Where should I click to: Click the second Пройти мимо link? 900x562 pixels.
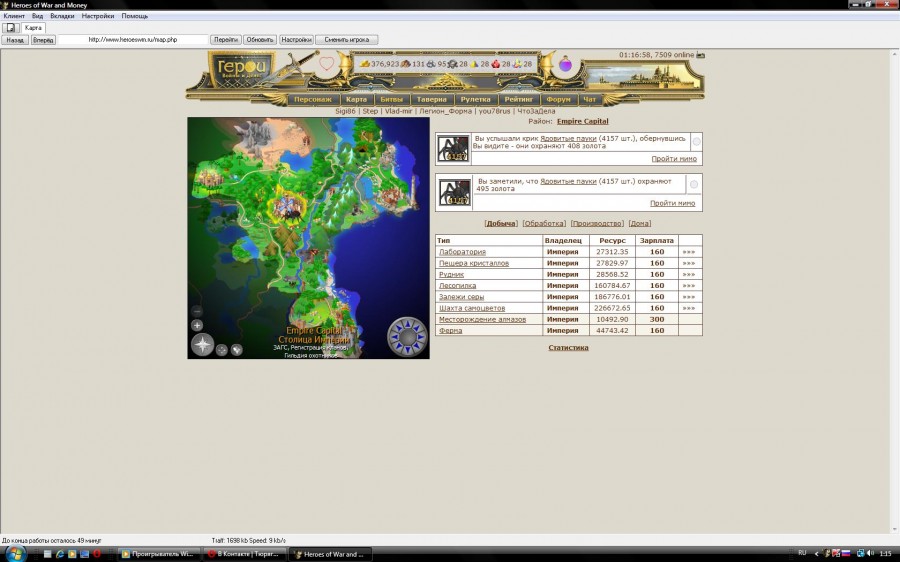[x=672, y=203]
